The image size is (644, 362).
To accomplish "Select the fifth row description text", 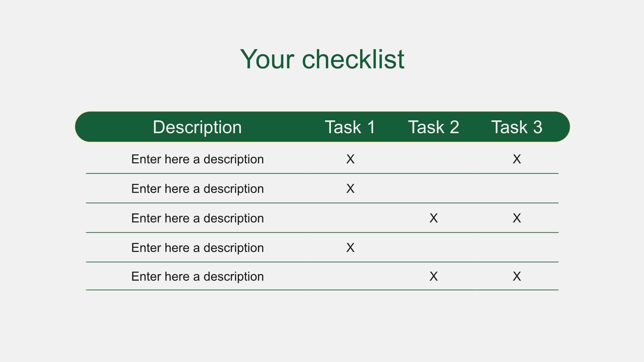I will coord(197,276).
